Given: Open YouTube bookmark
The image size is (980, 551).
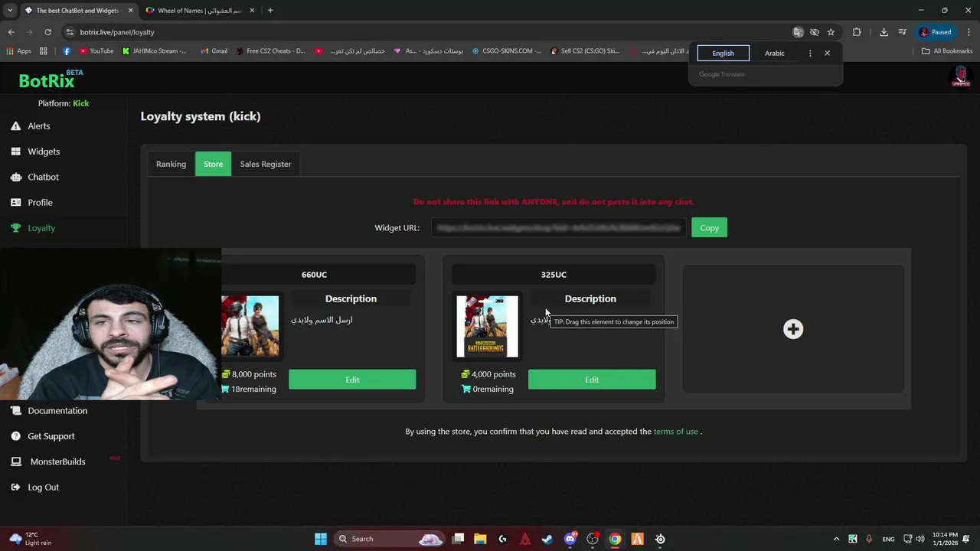Looking at the screenshot, I should pyautogui.click(x=96, y=51).
